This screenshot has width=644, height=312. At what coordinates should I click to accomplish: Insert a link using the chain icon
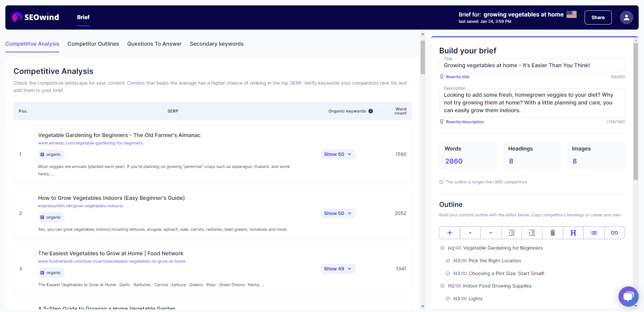point(614,232)
